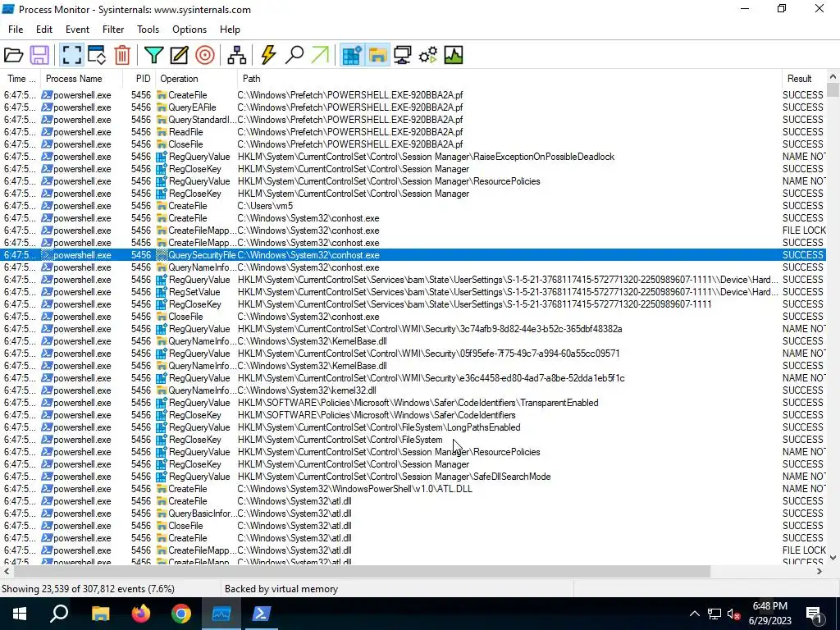Toggle the Autoscroll toolbar button
The image size is (840, 630).
(97, 55)
